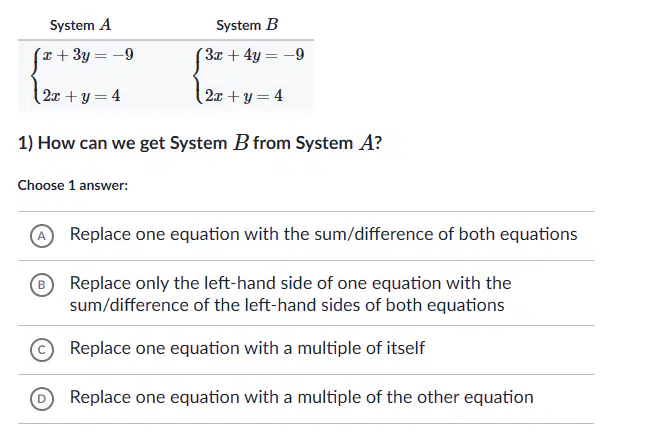Click the curly brace of System B
Screen dimensions: 653x439
(198, 75)
